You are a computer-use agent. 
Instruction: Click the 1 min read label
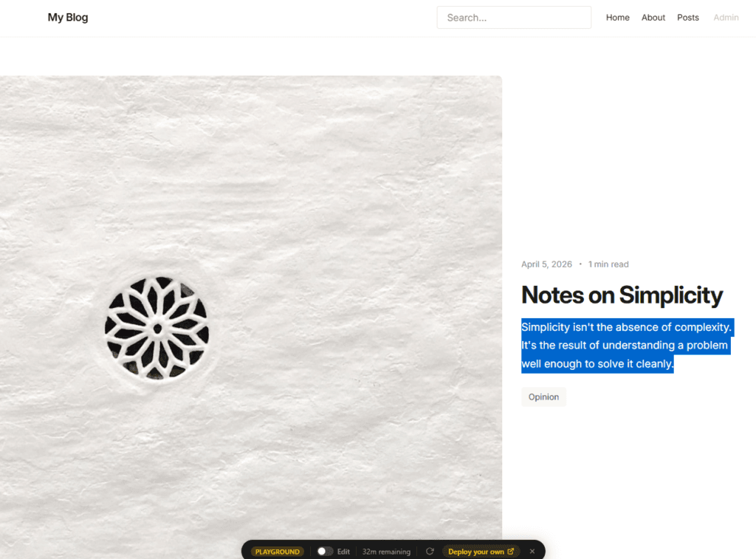(x=608, y=264)
